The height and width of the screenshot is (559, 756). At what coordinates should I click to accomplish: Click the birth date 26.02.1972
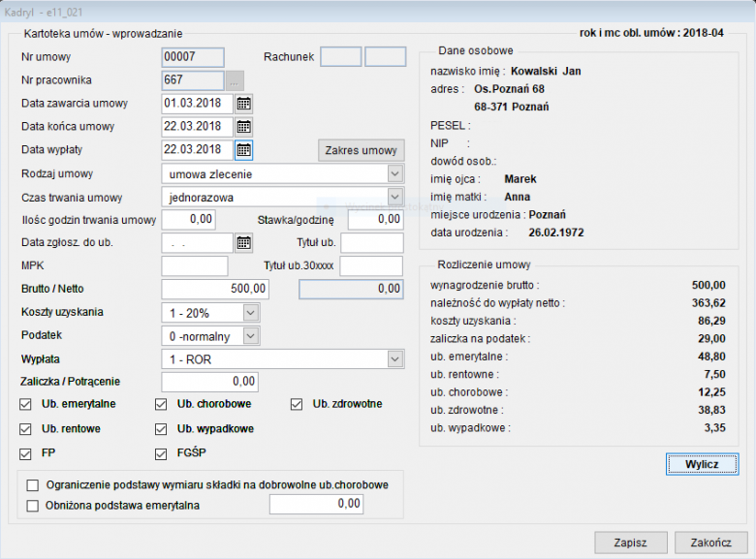click(x=556, y=233)
